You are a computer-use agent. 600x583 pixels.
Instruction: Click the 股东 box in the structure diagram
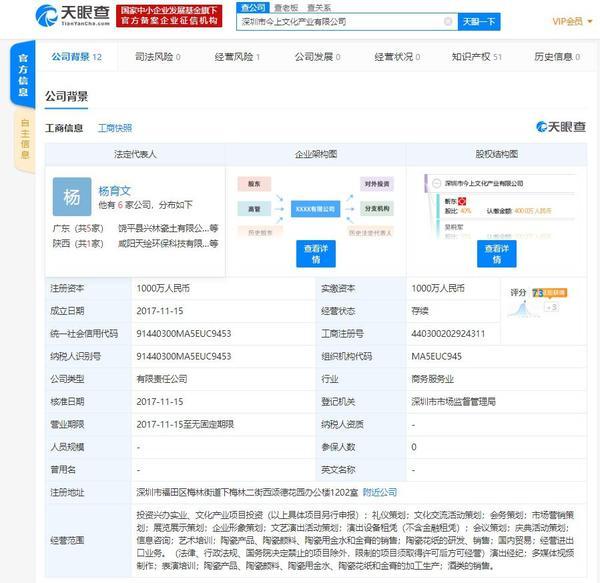click(x=254, y=184)
